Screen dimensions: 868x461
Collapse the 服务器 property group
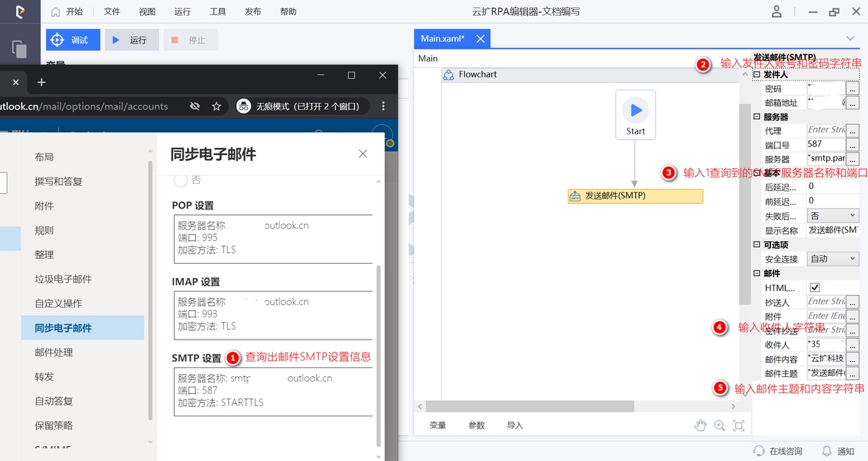pyautogui.click(x=757, y=117)
